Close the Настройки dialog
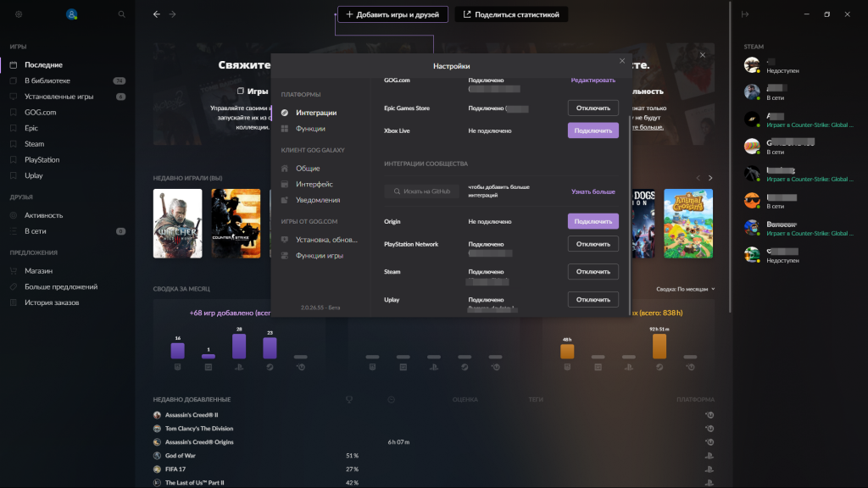Image resolution: width=868 pixels, height=488 pixels. [x=622, y=61]
